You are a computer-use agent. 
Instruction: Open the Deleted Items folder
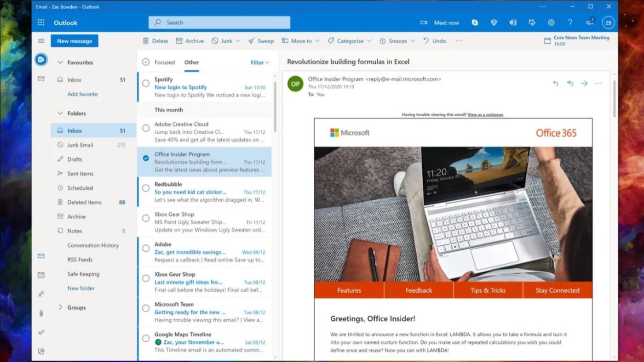[94, 203]
